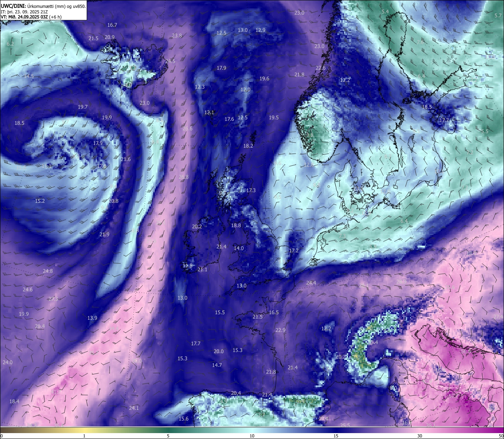Screen dimensions: 504x439
Task: Click the value 24.5 east of Iceland
Action: point(170,61)
